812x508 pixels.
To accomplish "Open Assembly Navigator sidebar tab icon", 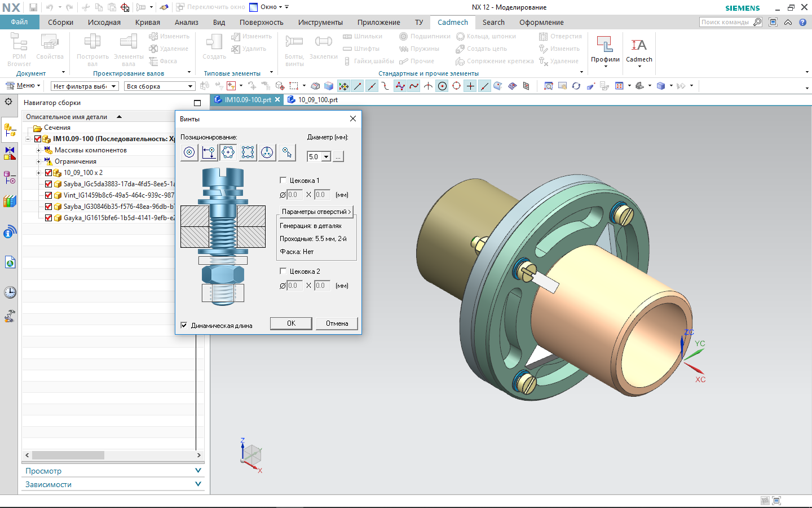I will (x=10, y=130).
